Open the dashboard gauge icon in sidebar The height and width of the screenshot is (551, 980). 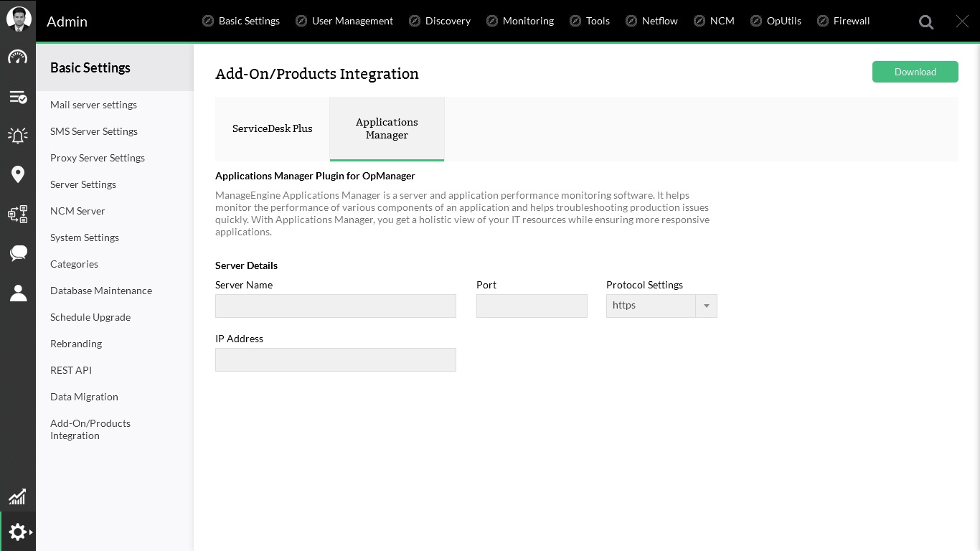tap(18, 57)
